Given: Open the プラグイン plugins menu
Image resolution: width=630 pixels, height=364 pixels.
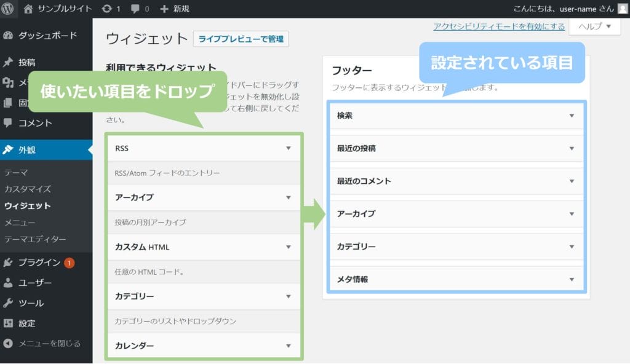Looking at the screenshot, I should pos(39,263).
